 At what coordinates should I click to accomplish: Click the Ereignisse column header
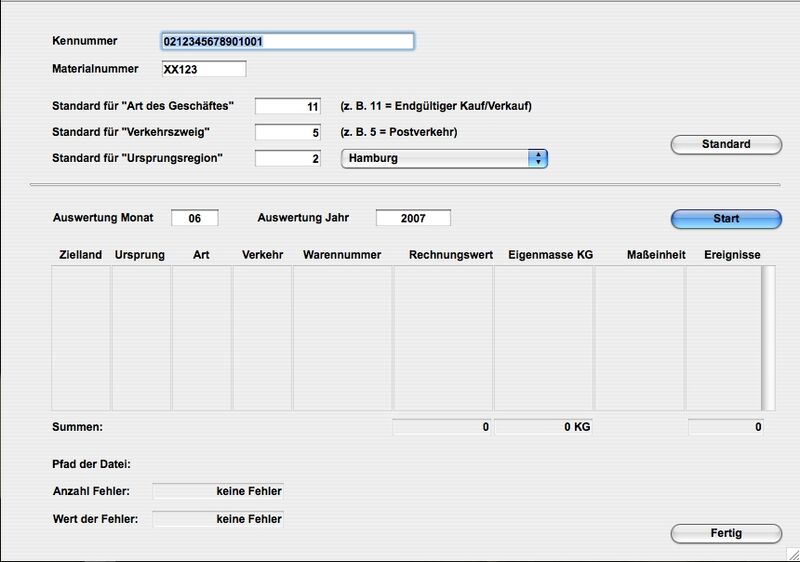(x=732, y=255)
